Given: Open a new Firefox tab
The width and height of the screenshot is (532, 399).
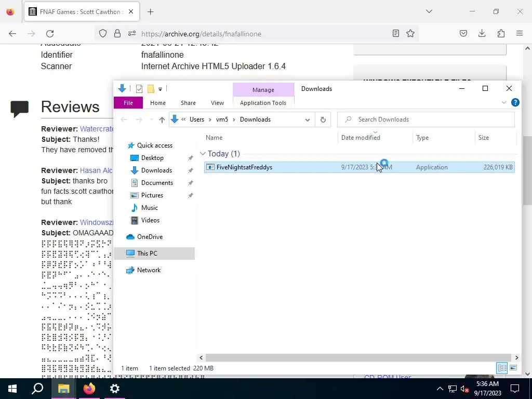Looking at the screenshot, I should [x=150, y=12].
